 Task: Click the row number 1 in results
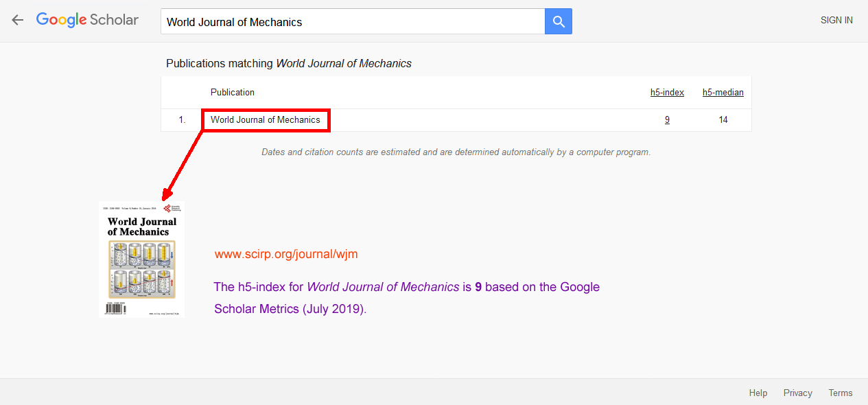[182, 119]
